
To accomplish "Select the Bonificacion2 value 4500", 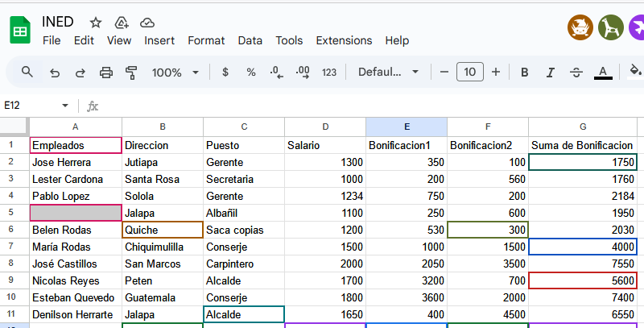I will coord(488,314).
